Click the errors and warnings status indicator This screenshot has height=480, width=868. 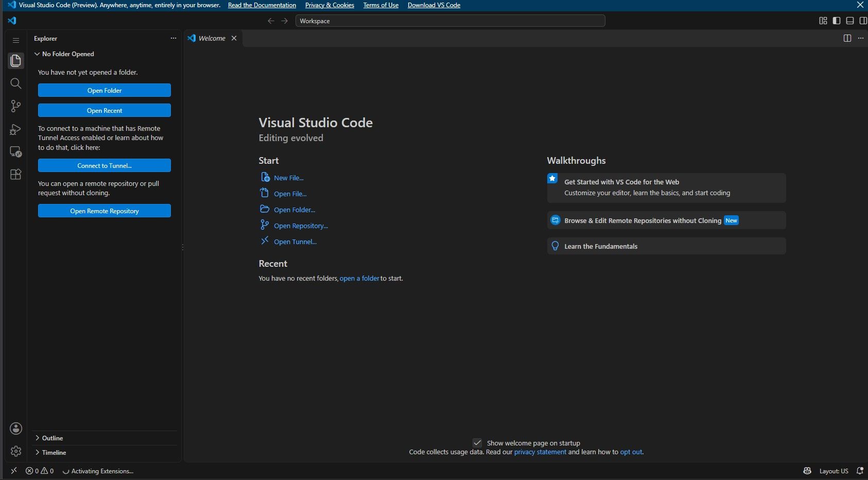click(40, 471)
